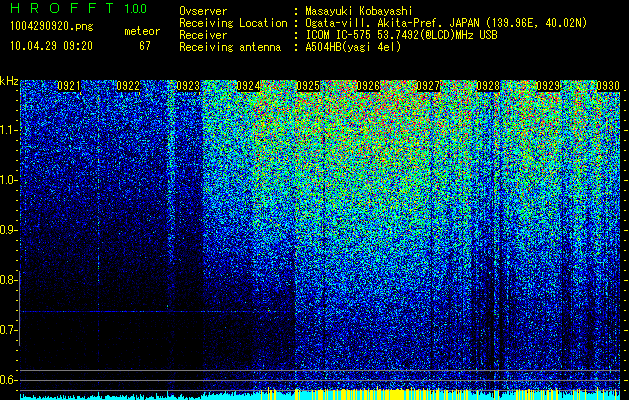
Task: Click the 0930 time marker
Action: coord(608,86)
